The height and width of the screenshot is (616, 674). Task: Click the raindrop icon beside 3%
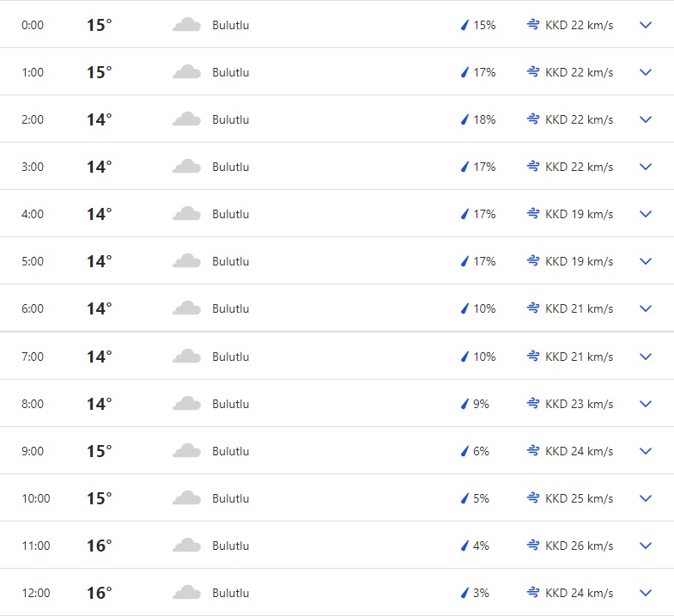(x=465, y=593)
